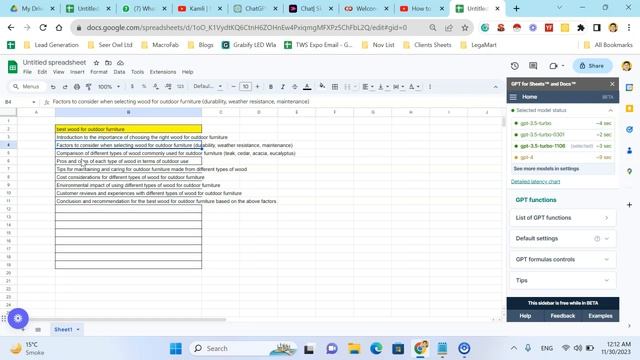Close the GPT for Sheets sidebar
This screenshot has width=640, height=360.
coord(612,84)
